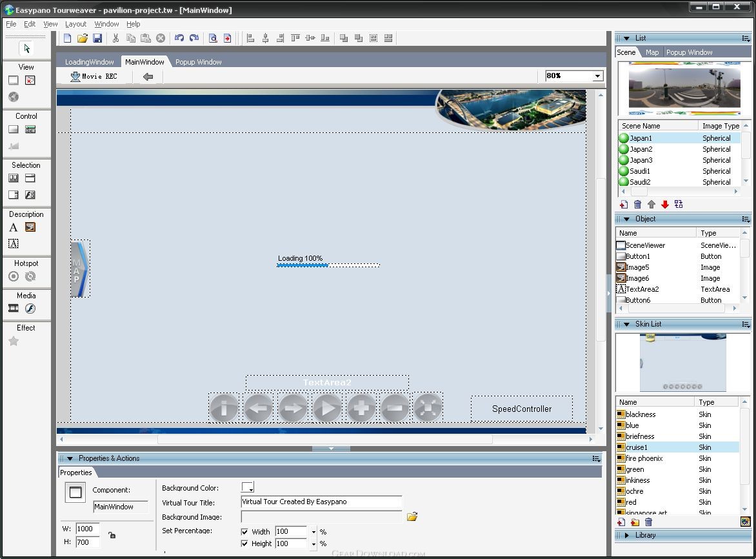Add a movie component from Media
This screenshot has height=559, width=756.
coord(14,309)
